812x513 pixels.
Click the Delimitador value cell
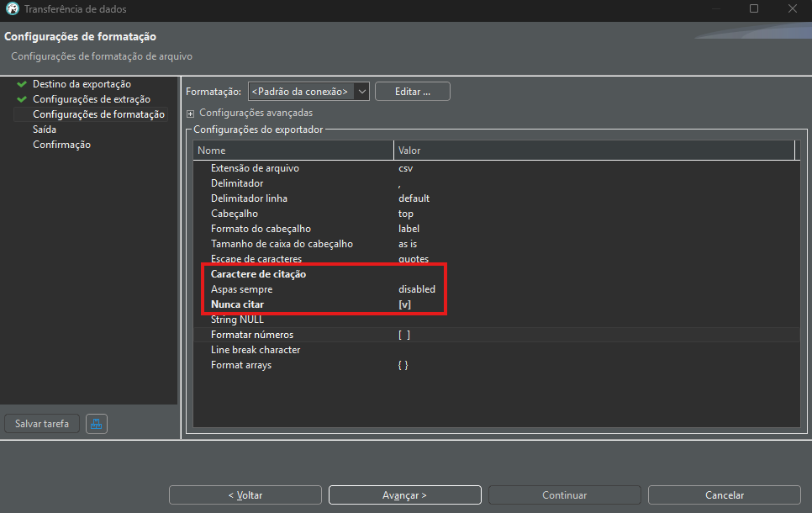coord(504,183)
